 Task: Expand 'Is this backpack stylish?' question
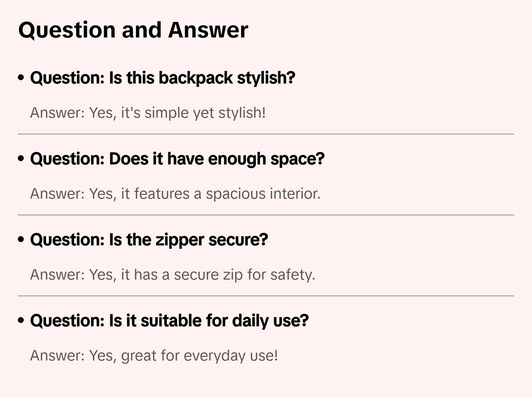[x=162, y=78]
